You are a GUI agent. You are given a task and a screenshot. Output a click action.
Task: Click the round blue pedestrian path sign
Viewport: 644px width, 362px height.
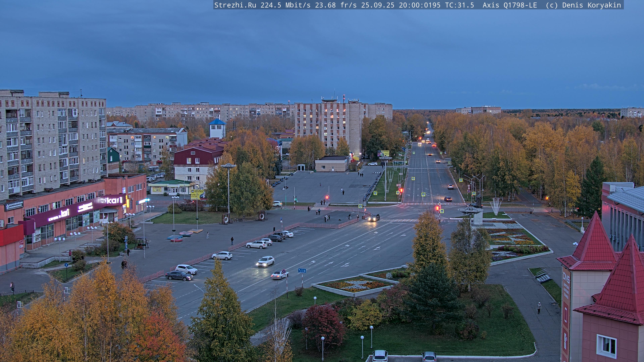tap(66, 265)
